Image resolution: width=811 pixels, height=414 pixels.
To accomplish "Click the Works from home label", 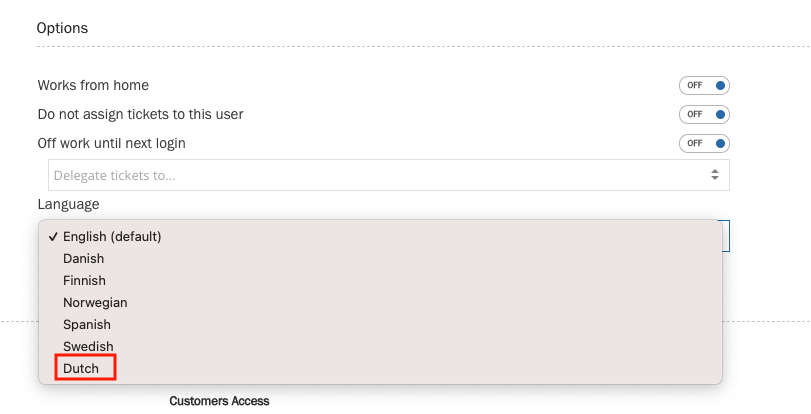I will 93,85.
